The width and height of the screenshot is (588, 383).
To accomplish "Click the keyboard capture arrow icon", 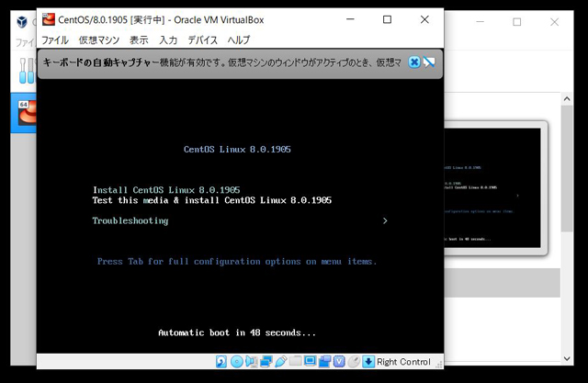I will pos(368,362).
